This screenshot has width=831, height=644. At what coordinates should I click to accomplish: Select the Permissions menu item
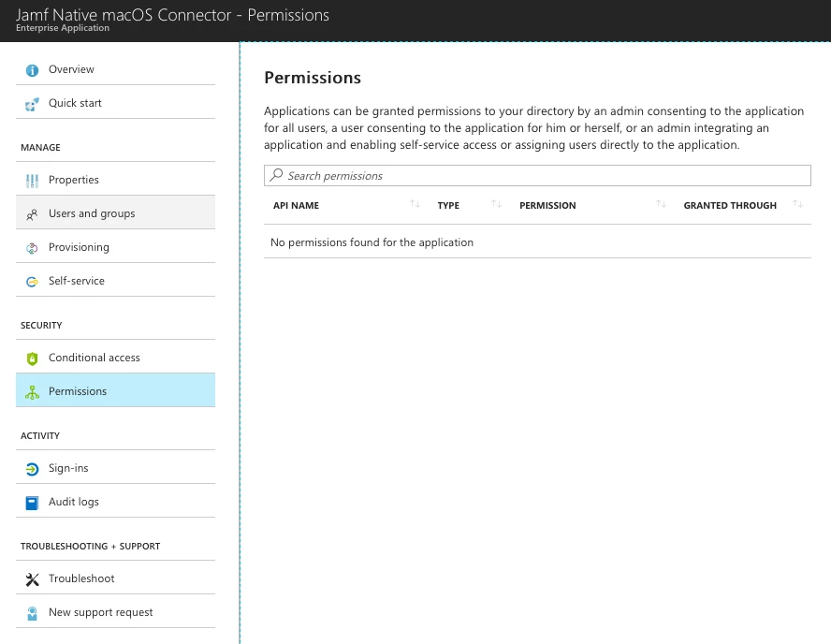point(115,391)
